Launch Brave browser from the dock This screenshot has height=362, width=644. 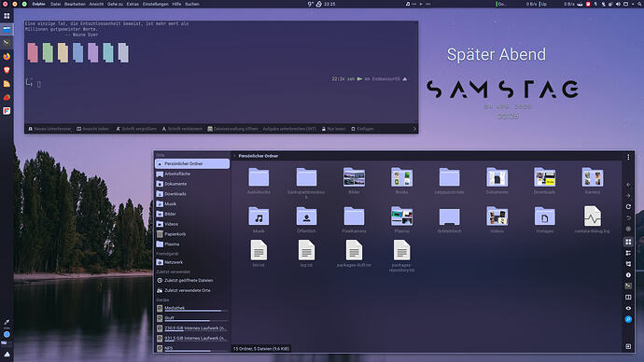[7, 70]
